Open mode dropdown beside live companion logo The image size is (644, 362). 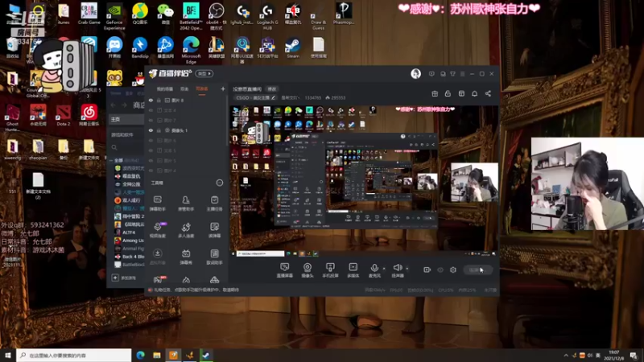point(204,73)
